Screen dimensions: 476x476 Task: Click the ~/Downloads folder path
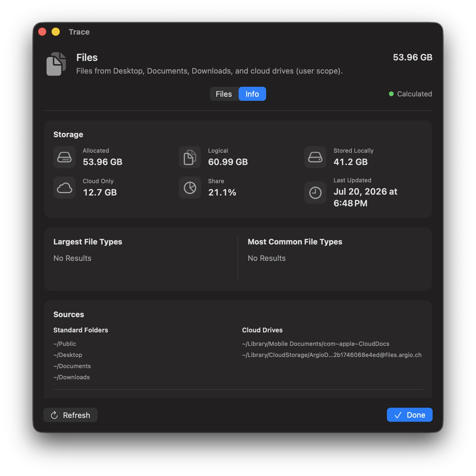[x=72, y=377]
